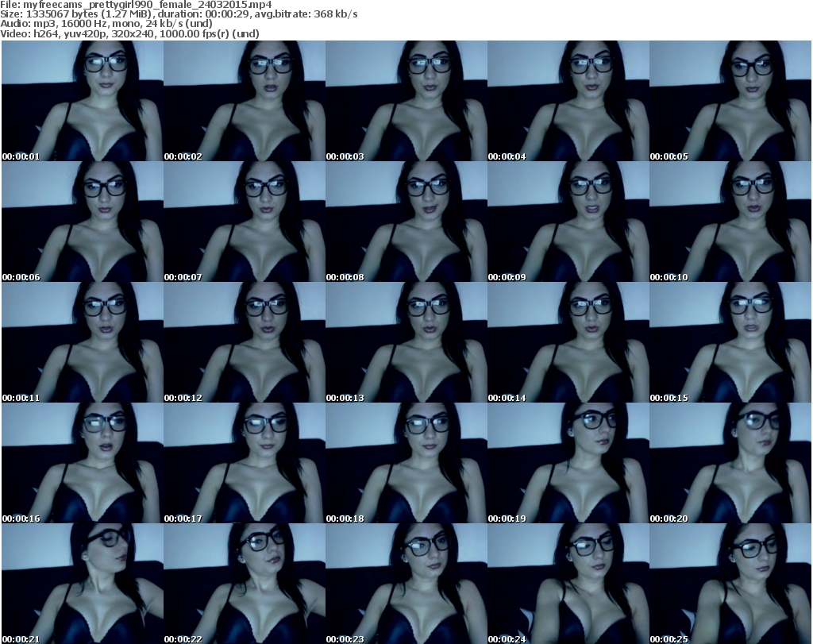Choose the 00:00:08 thumbnail
This screenshot has width=813, height=644.
point(406,222)
